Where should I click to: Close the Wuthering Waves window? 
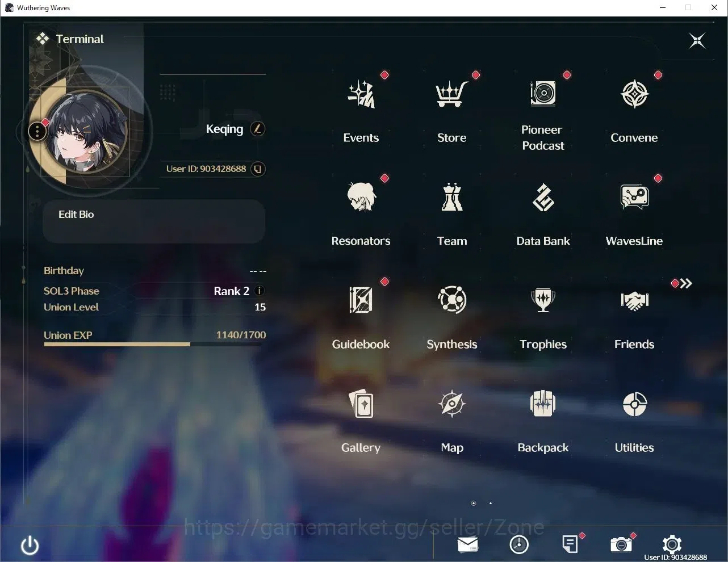click(x=714, y=7)
